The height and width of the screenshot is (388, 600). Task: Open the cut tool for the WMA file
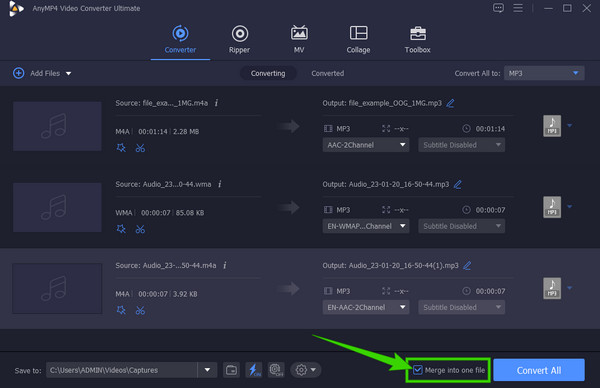pos(140,229)
